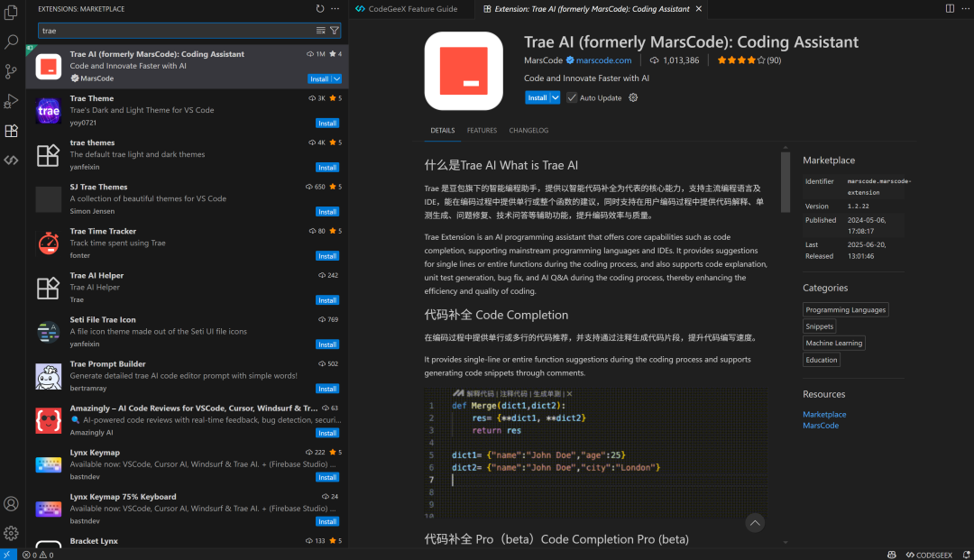The height and width of the screenshot is (560, 974).
Task: Open the DETAILS tab
Action: click(442, 131)
